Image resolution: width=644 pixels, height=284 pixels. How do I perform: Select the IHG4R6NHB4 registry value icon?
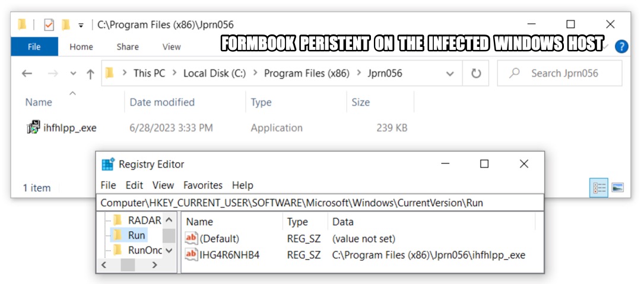coord(191,255)
